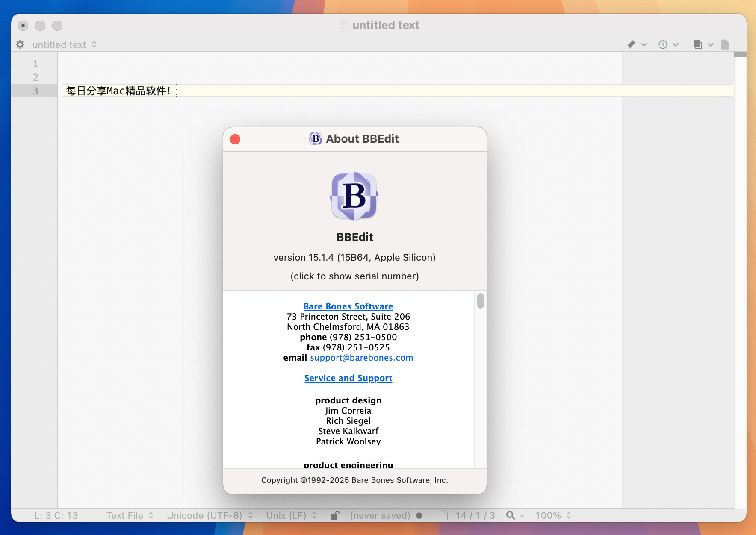Viewport: 756px width, 535px height.
Task: Open the Service and Support link
Action: click(x=348, y=378)
